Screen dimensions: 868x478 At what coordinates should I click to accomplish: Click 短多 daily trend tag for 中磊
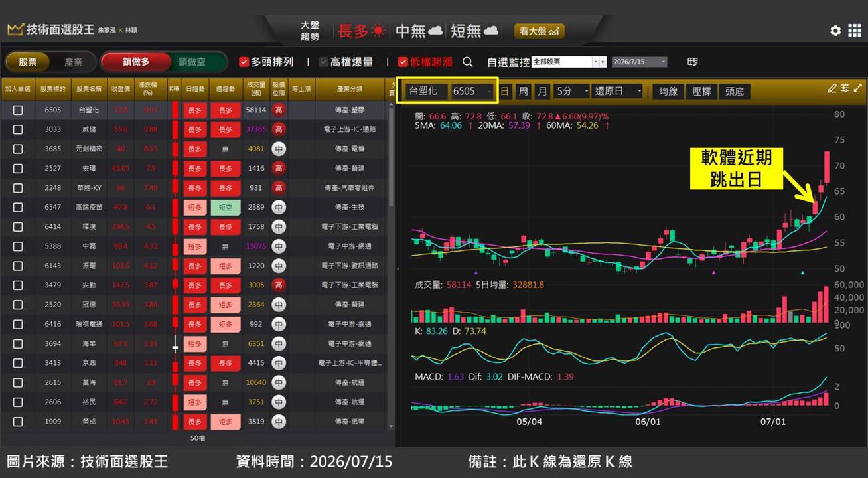(x=195, y=246)
